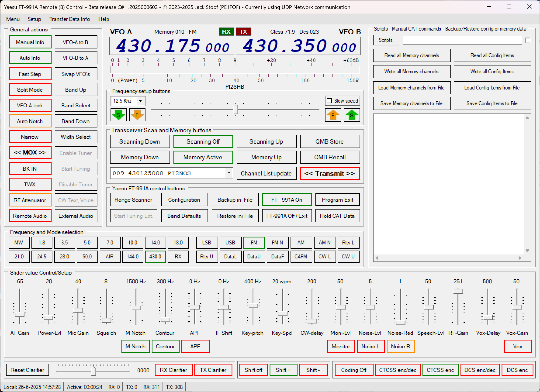Enable the Slow speed checkbox
Viewport: 540px width, 392px height.
tap(329, 101)
